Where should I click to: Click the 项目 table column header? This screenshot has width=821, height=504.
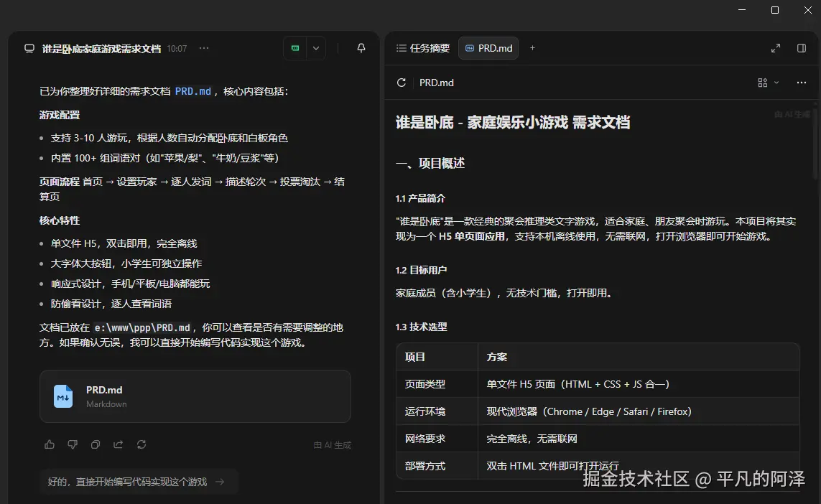click(437, 357)
